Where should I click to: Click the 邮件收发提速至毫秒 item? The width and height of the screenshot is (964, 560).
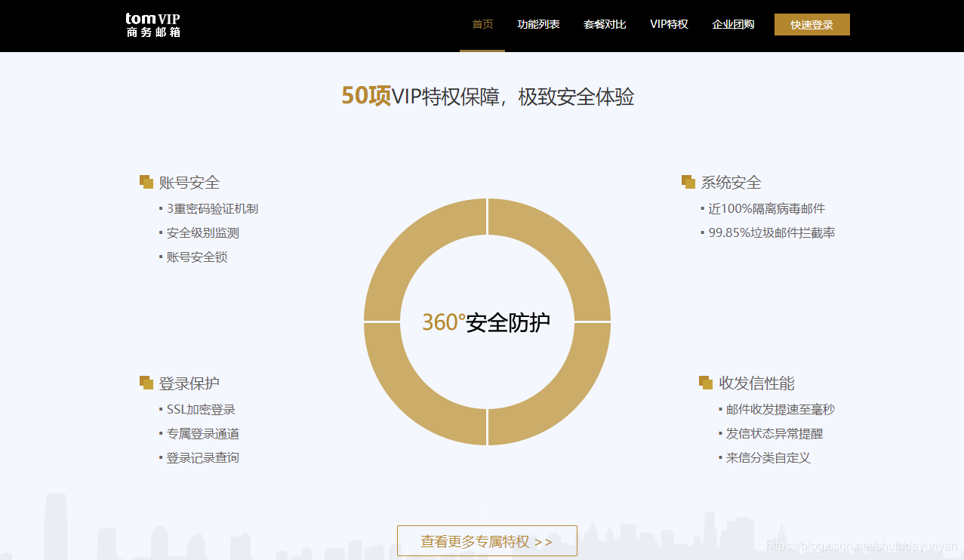pos(781,410)
